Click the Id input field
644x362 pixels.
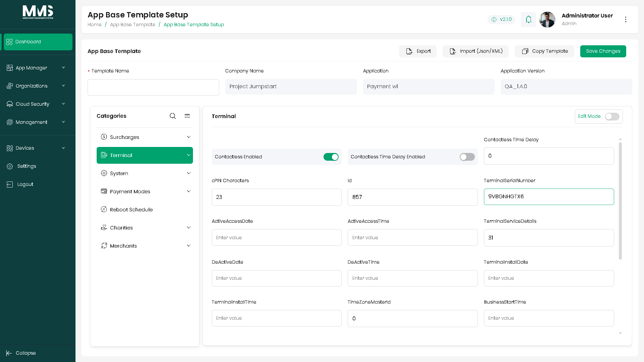(x=412, y=197)
